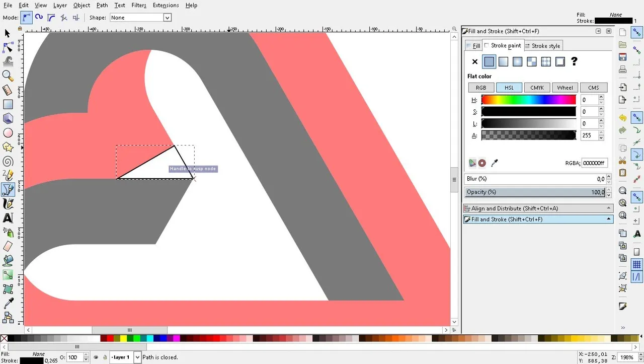644x364 pixels.
Task: Select the Text tool
Action: pos(8,218)
